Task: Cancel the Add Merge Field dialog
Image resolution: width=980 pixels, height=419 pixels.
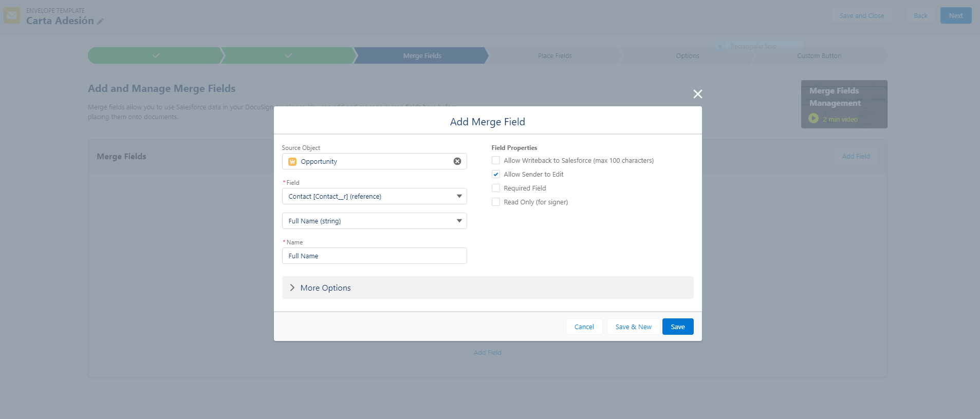Action: (584, 327)
